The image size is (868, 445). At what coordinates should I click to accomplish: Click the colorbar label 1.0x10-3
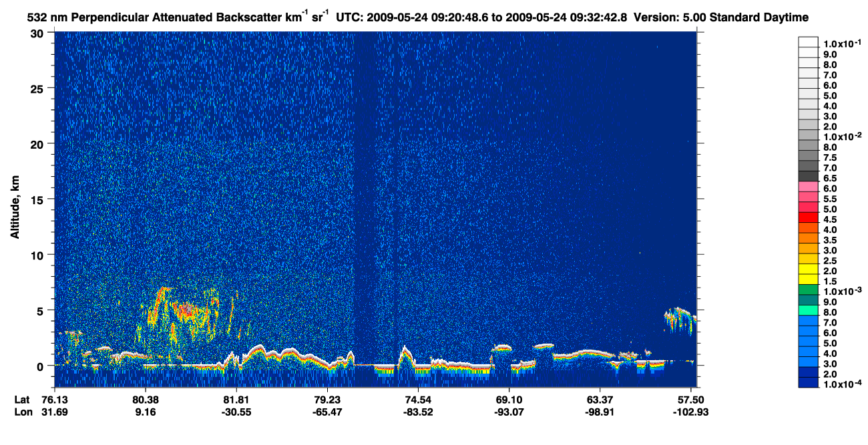[843, 290]
